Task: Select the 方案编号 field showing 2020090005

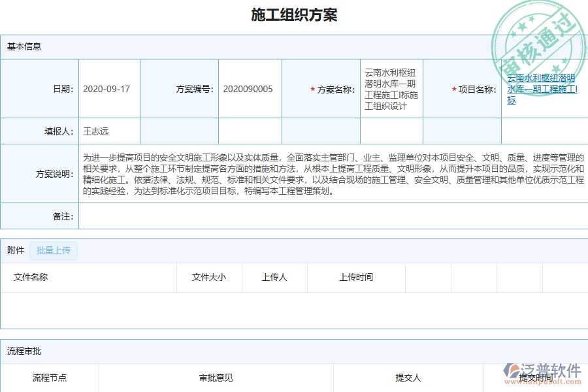Action: [x=248, y=89]
